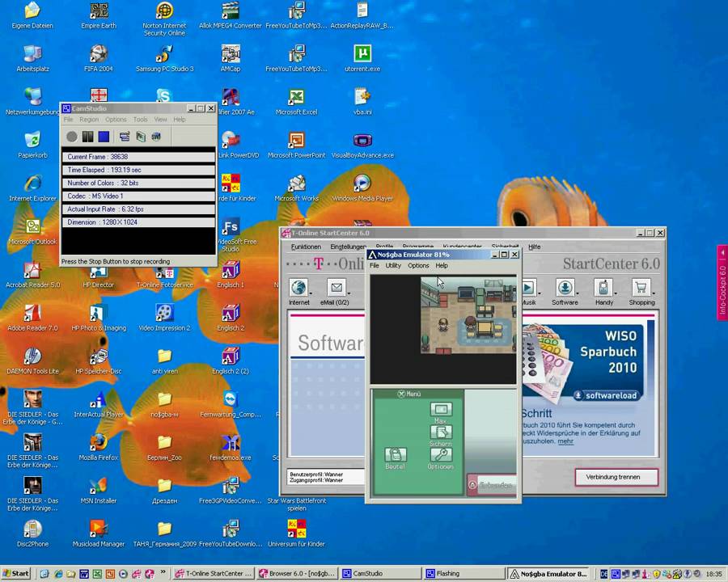Close the game's Menü via X label

[409, 394]
